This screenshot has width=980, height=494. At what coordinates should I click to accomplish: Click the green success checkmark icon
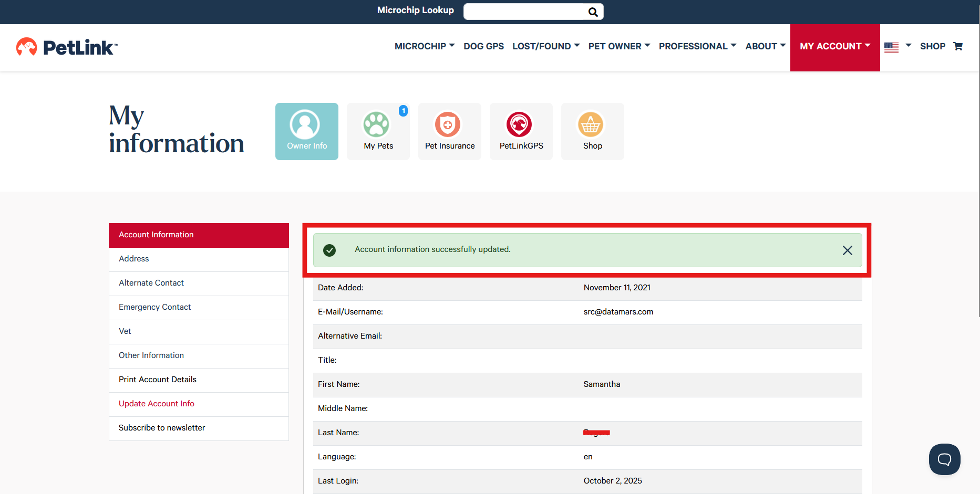pos(329,250)
